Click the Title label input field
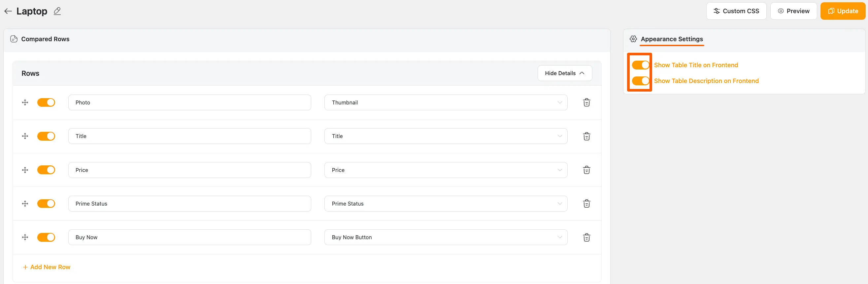The width and height of the screenshot is (868, 284). (189, 136)
